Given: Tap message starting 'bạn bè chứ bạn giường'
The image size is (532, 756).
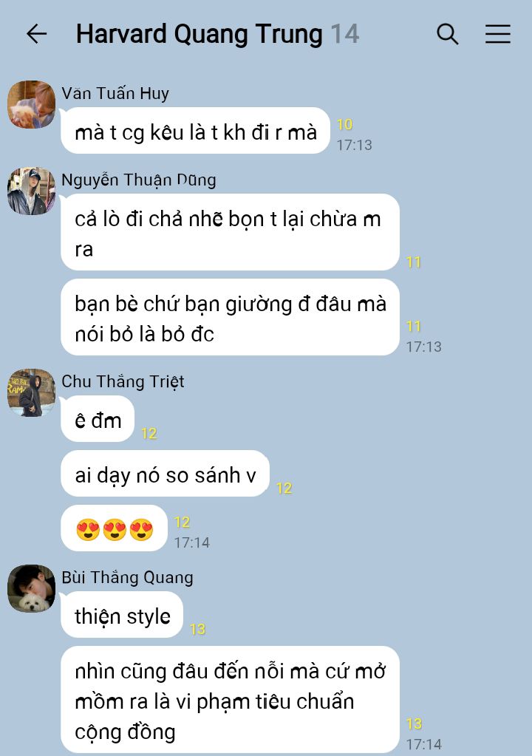Looking at the screenshot, I should pyautogui.click(x=231, y=317).
